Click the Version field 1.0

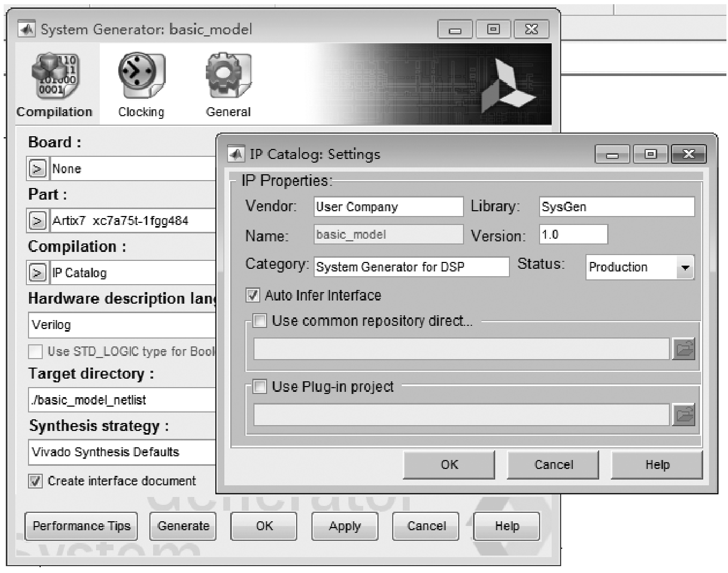pos(573,234)
